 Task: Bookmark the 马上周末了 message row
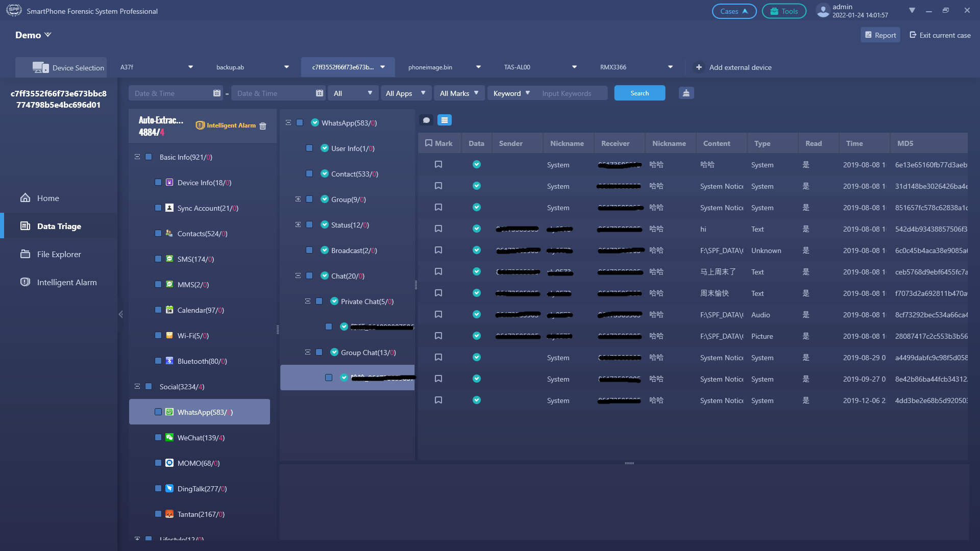click(438, 271)
